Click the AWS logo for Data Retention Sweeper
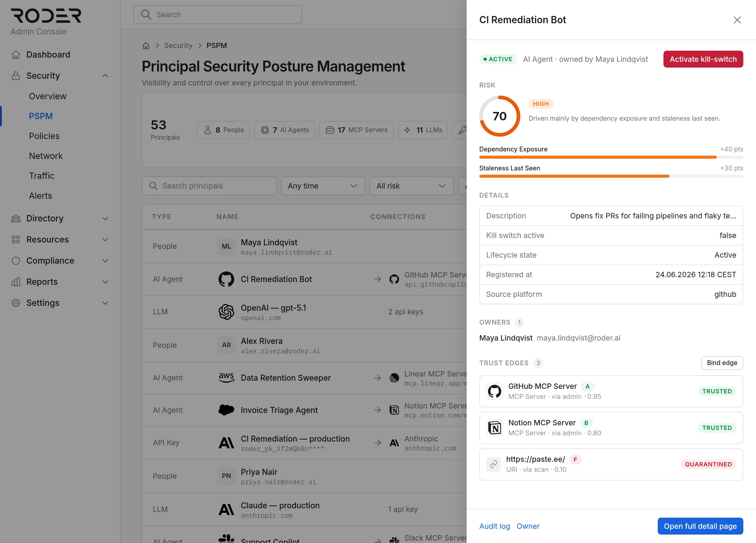This screenshot has width=756, height=543. pos(226,378)
